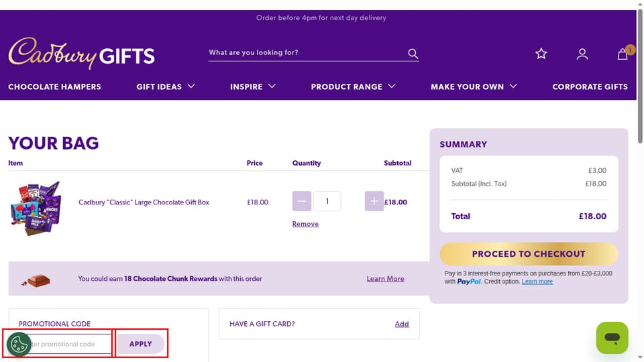Remove the item from bag
644x362 pixels.
(306, 224)
